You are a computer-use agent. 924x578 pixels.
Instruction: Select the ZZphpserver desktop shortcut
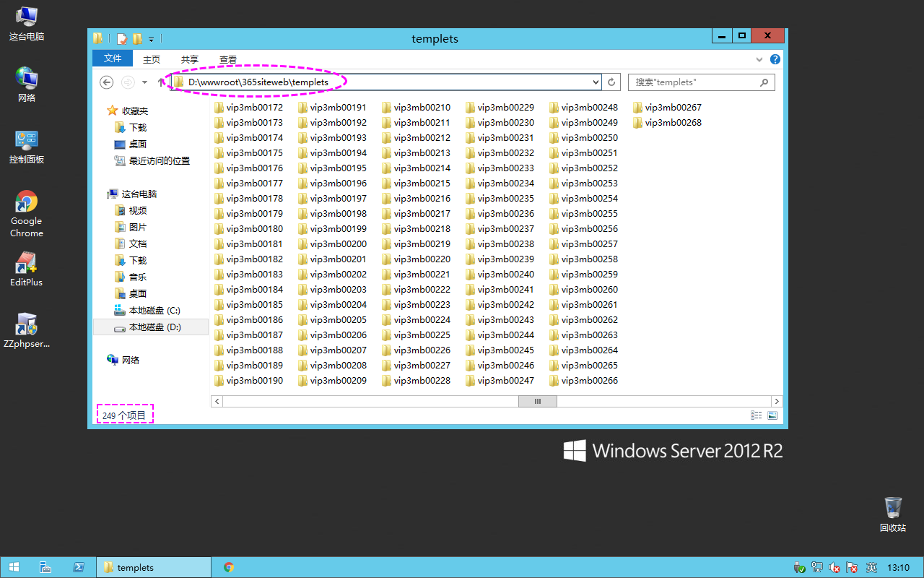(x=27, y=331)
